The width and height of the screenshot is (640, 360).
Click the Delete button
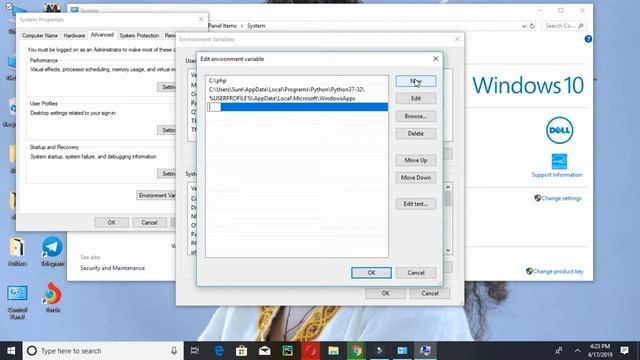point(416,133)
